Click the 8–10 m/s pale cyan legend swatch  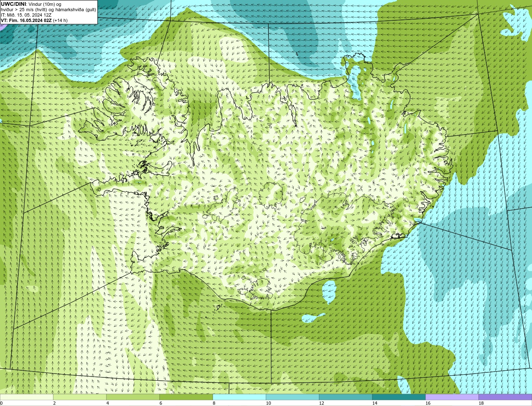click(x=239, y=397)
